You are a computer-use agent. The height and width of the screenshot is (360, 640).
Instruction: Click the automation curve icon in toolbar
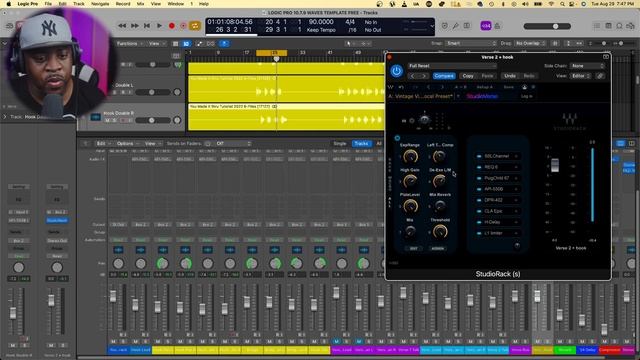tap(199, 44)
